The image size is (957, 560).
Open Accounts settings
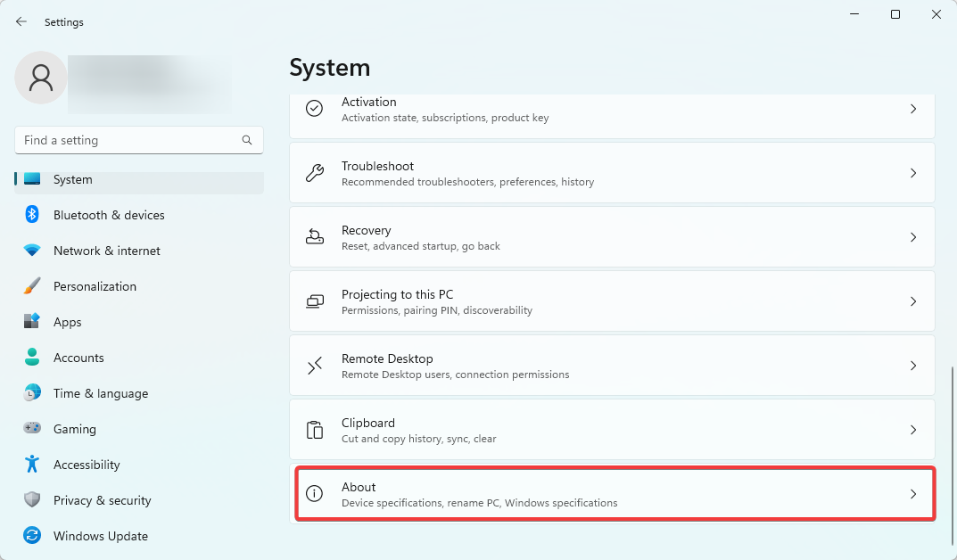[x=139, y=358]
